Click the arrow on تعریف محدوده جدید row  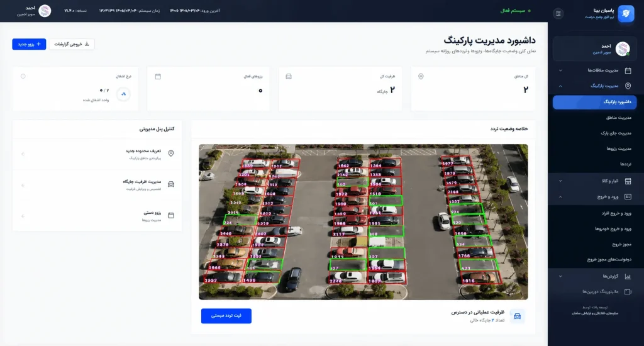pos(23,154)
